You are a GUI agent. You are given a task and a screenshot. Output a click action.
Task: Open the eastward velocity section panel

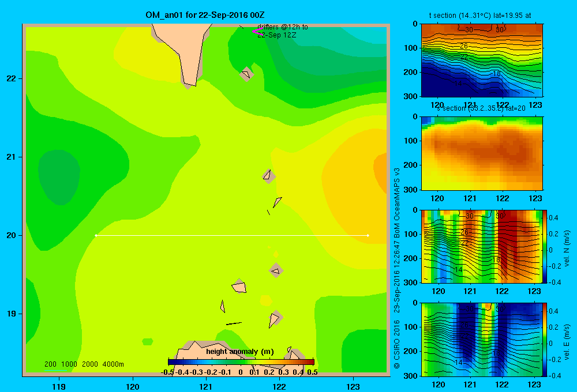(482, 340)
